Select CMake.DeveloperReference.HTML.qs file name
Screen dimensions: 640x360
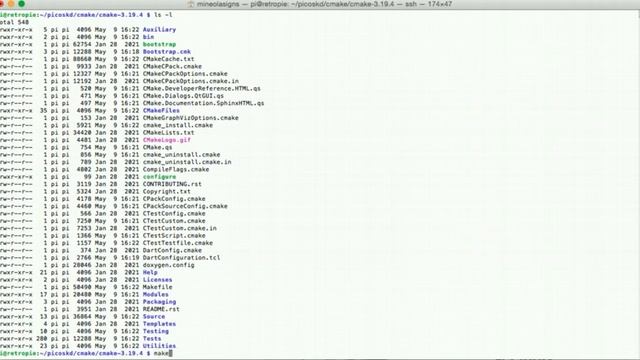coord(201,88)
